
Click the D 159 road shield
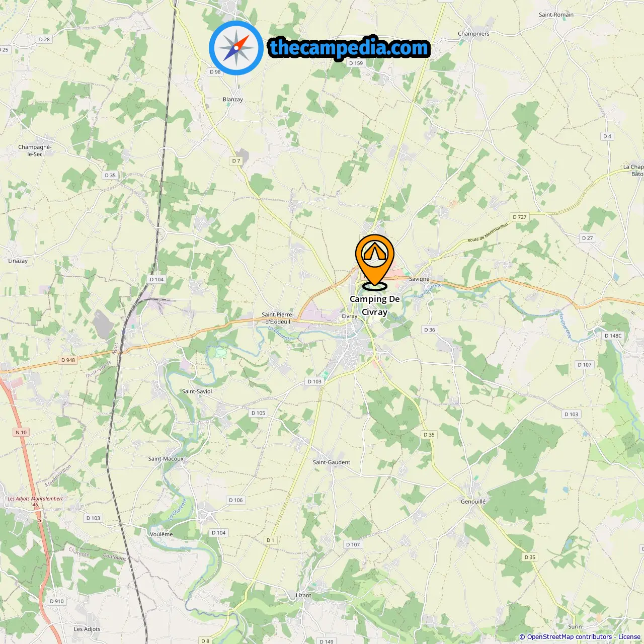tap(356, 63)
